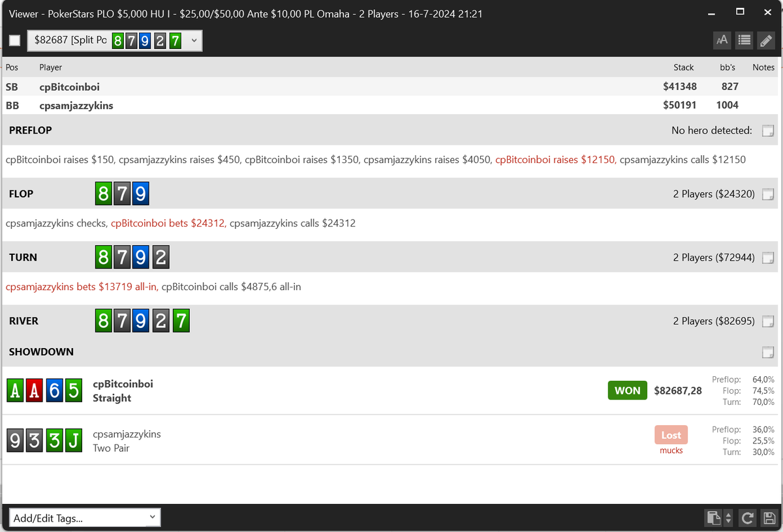Click the pencil edit icon
Viewport: 783px width, 532px height.
766,40
